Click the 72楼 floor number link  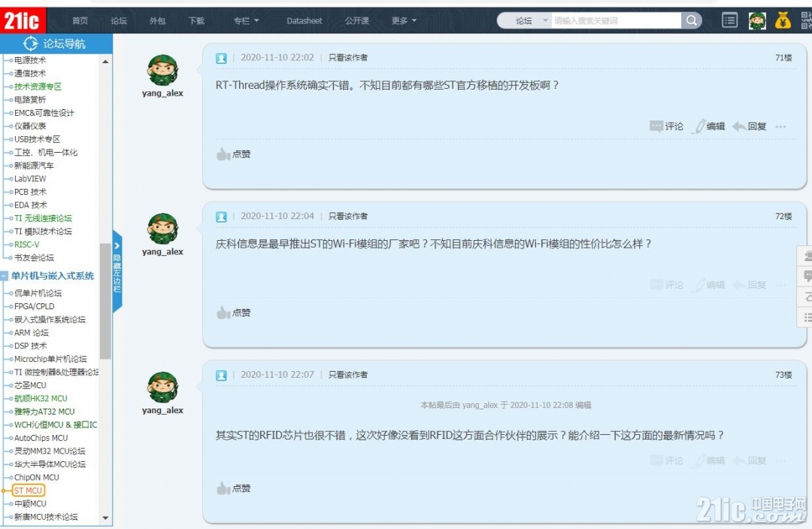pos(783,216)
